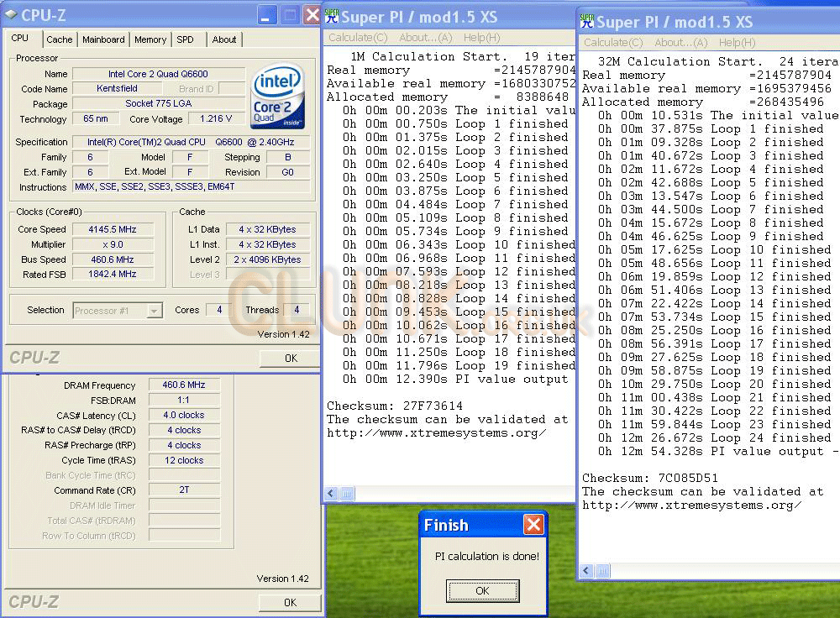The height and width of the screenshot is (618, 840).
Task: Click OK in the lower CPU-Z memory window
Action: [291, 603]
